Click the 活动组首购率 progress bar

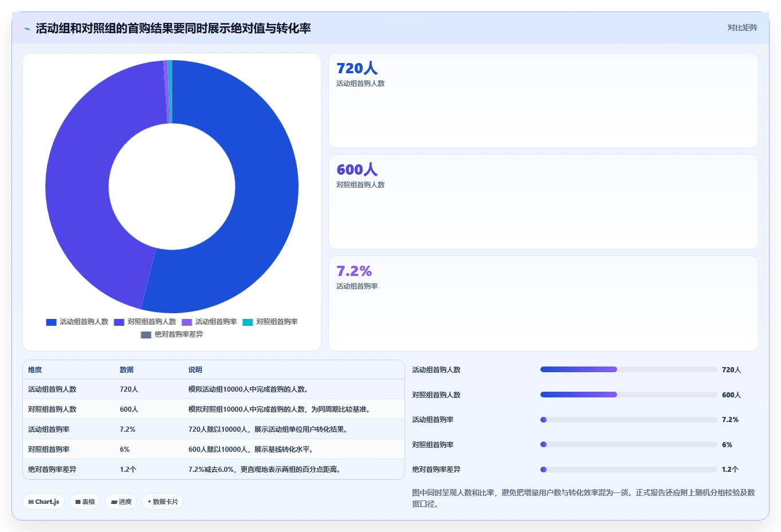(x=629, y=420)
